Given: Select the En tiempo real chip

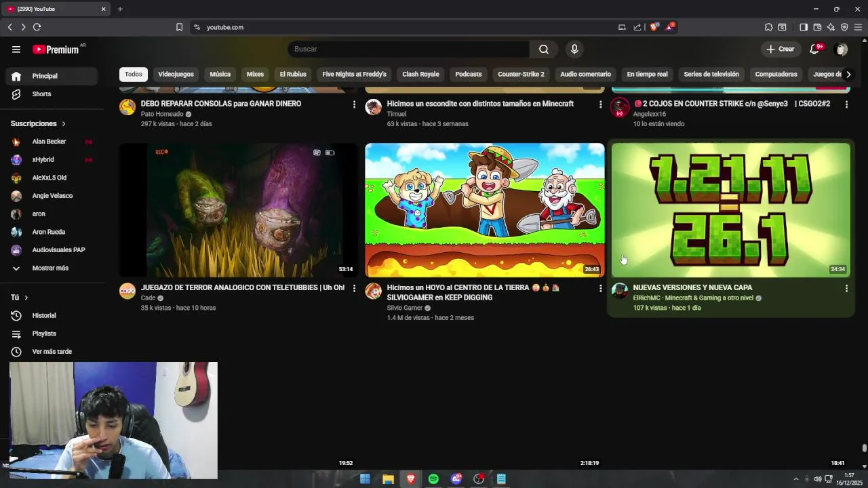Looking at the screenshot, I should coord(647,75).
